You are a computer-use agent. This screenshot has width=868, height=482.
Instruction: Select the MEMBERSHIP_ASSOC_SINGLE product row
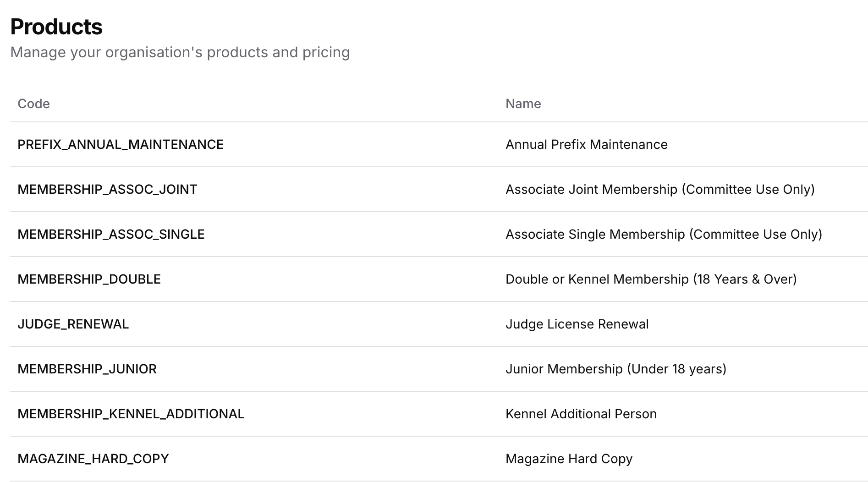(111, 234)
